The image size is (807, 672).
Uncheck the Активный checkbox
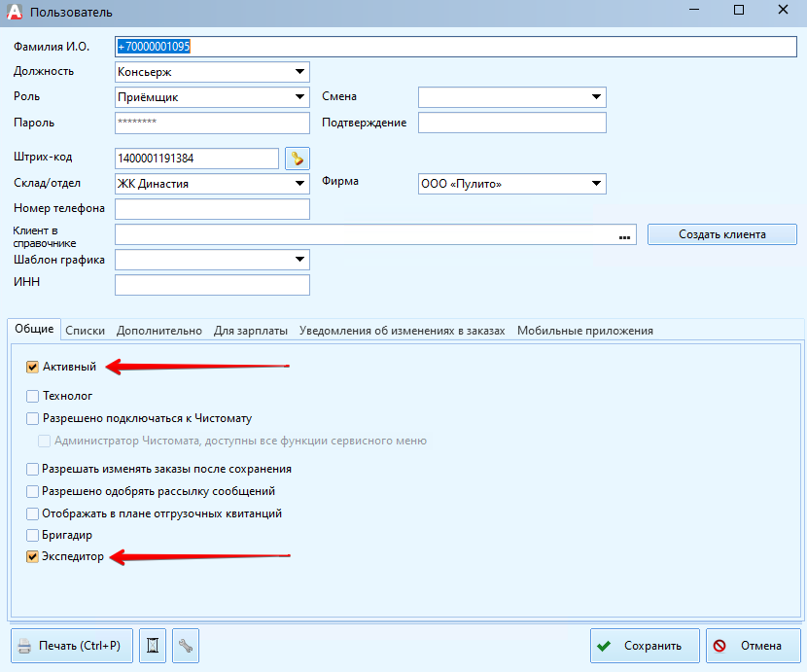(33, 367)
